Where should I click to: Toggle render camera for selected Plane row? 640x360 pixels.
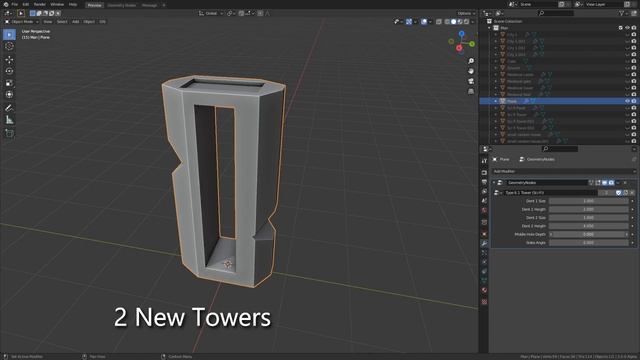(x=634, y=101)
